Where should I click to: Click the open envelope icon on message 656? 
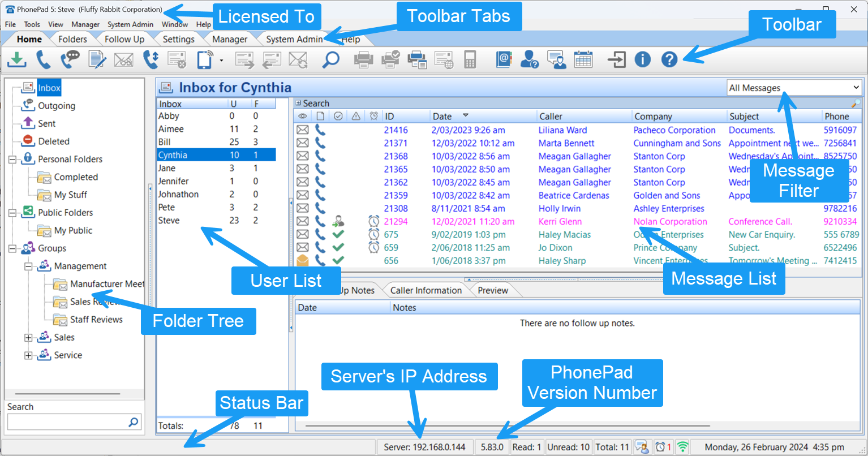click(303, 261)
